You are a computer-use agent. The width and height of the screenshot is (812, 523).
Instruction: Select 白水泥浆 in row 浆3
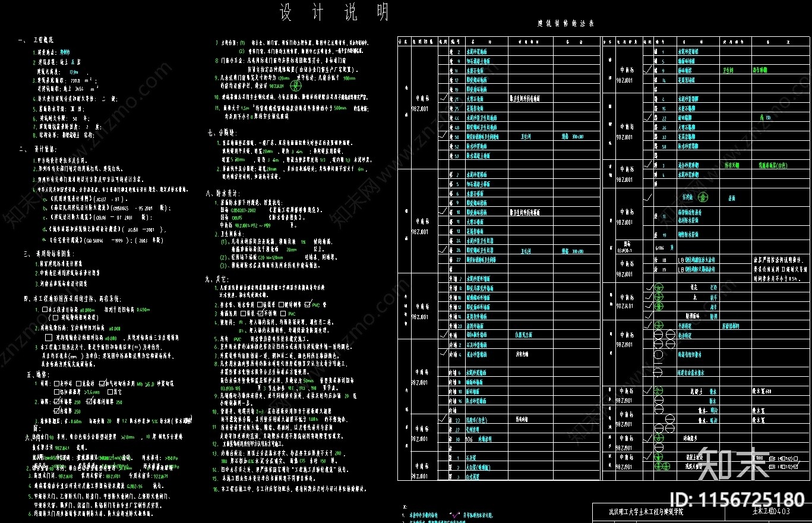click(472, 477)
